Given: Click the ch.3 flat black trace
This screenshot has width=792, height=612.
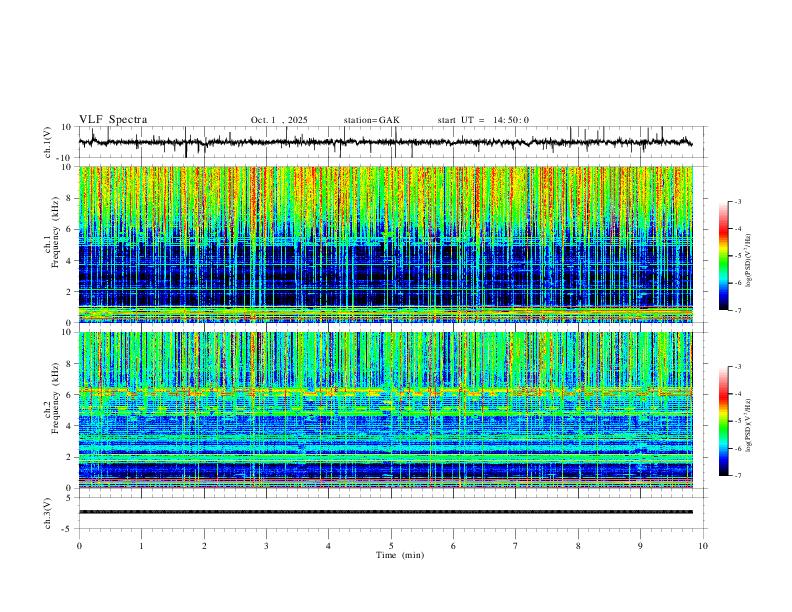Looking at the screenshot, I should click(x=386, y=512).
